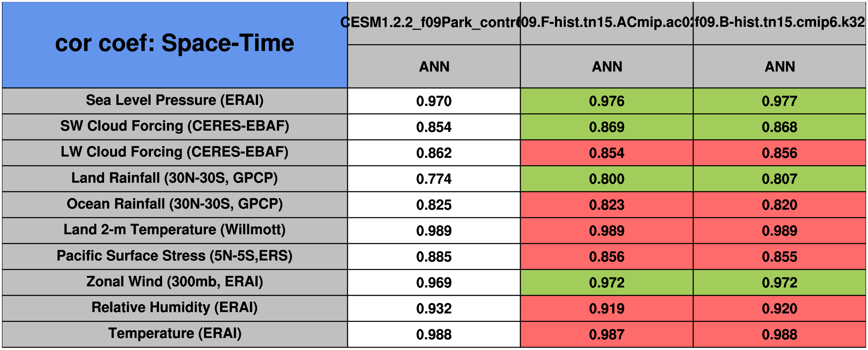The image size is (868, 350).
Task: Click ANN under the CESM1.2.2 column
Action: point(434,66)
